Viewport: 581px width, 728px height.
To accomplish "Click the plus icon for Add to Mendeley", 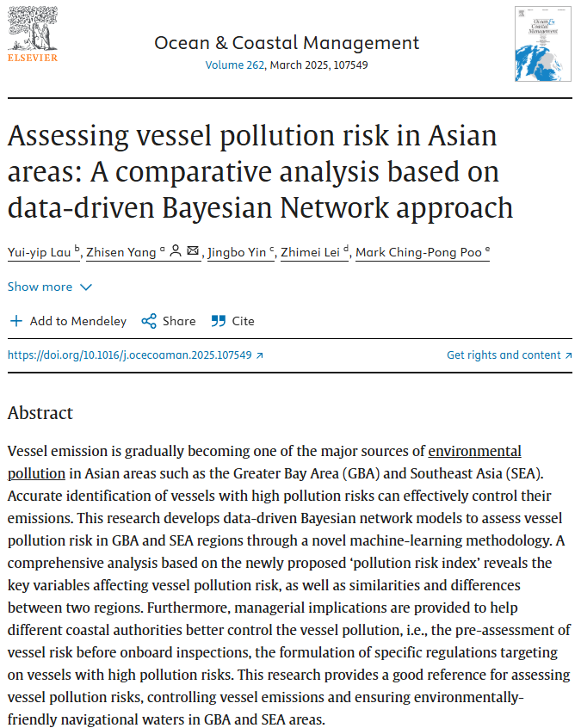I will (x=16, y=321).
